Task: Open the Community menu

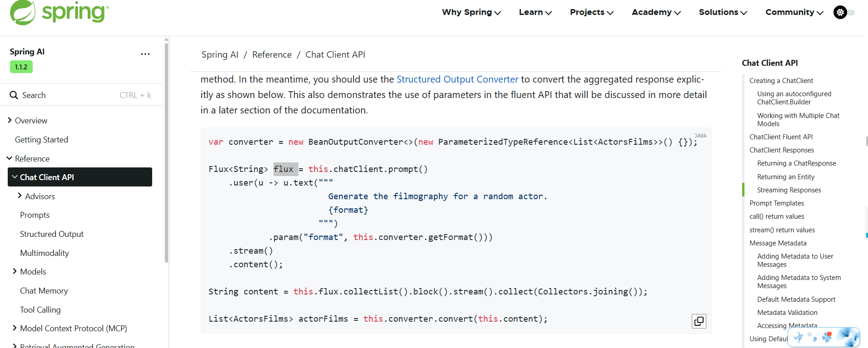Action: click(794, 12)
